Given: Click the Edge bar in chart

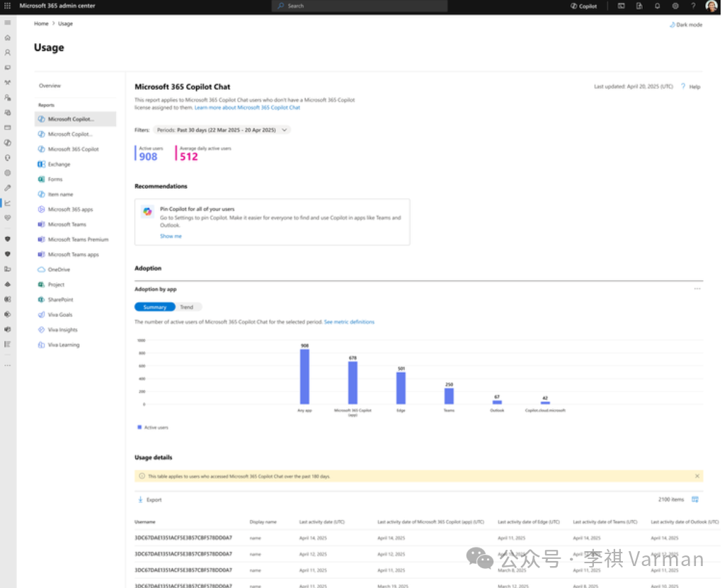Looking at the screenshot, I should point(401,388).
